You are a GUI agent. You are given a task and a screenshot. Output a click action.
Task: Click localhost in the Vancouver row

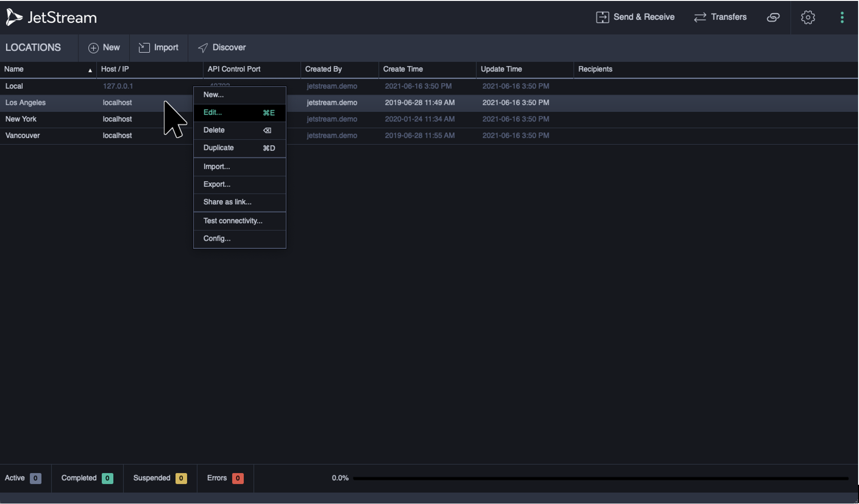[x=117, y=136]
